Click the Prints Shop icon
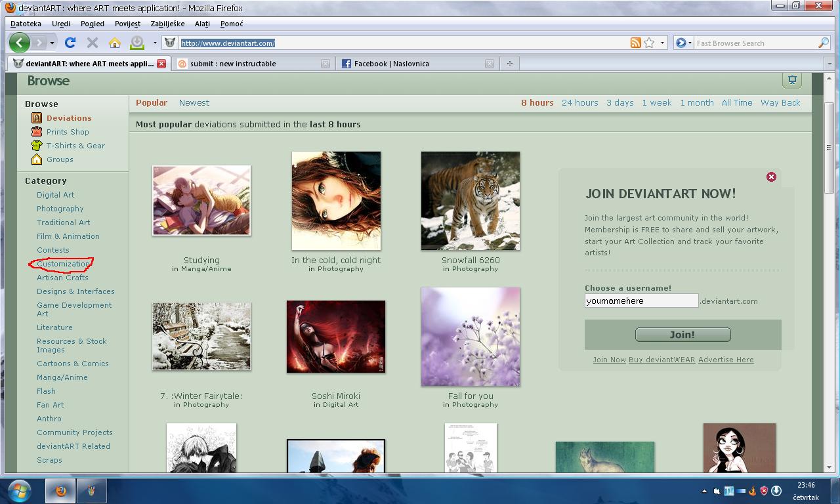The width and height of the screenshot is (840, 504). (x=37, y=132)
